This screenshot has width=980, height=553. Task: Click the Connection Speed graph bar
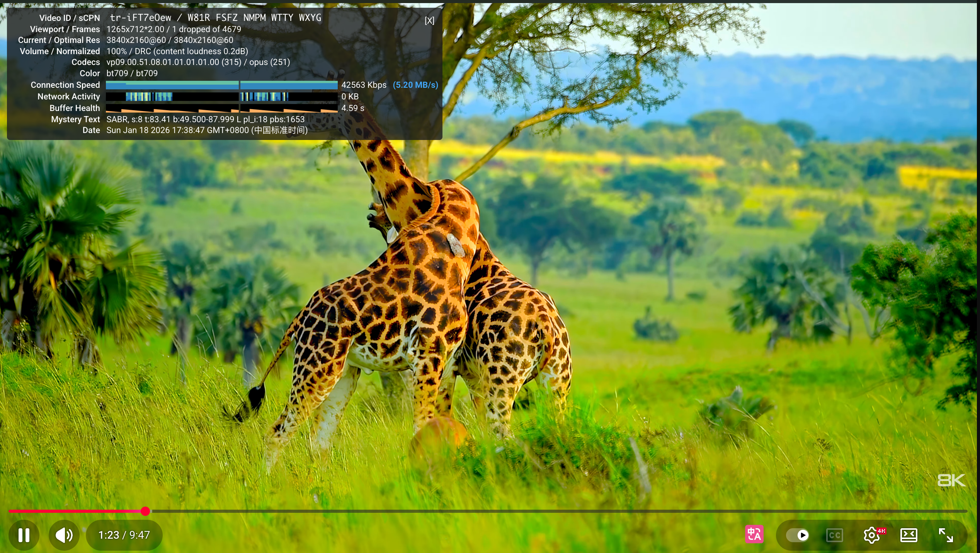point(221,85)
